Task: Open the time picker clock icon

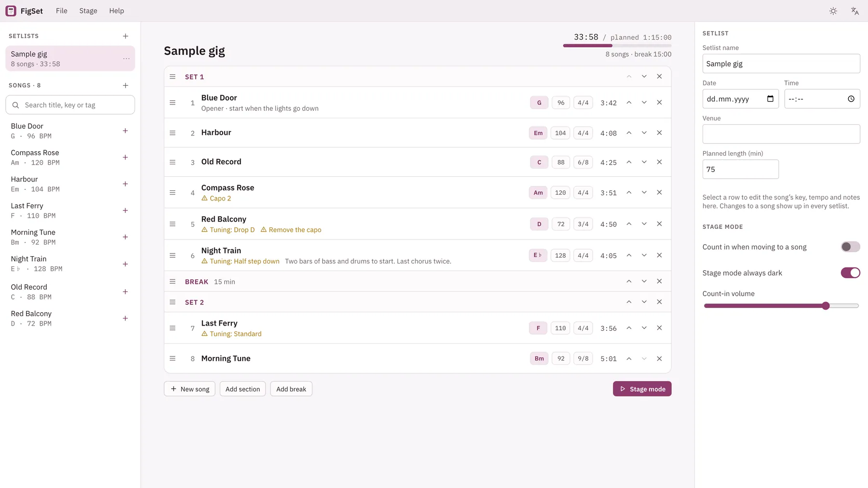Action: coord(851,99)
